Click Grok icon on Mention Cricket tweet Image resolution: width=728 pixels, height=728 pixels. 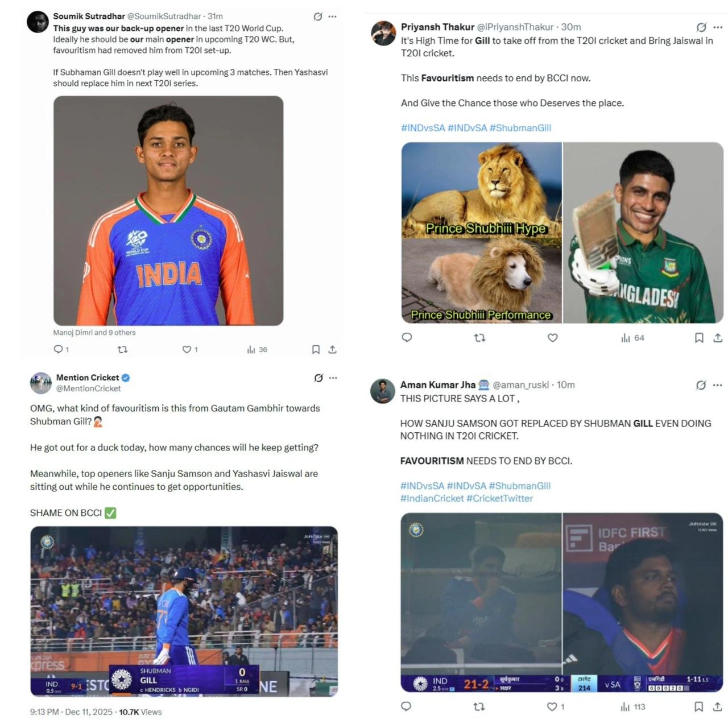pos(318,378)
